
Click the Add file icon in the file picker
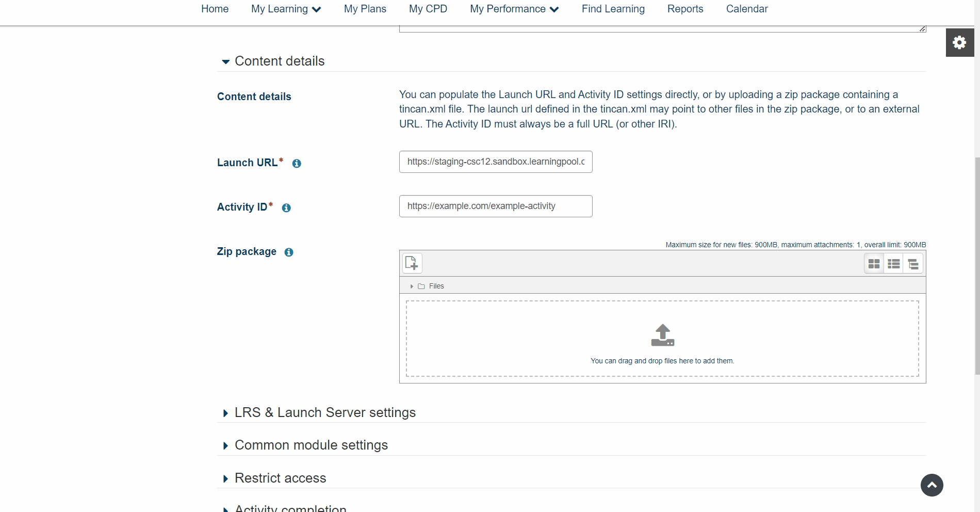click(x=412, y=263)
